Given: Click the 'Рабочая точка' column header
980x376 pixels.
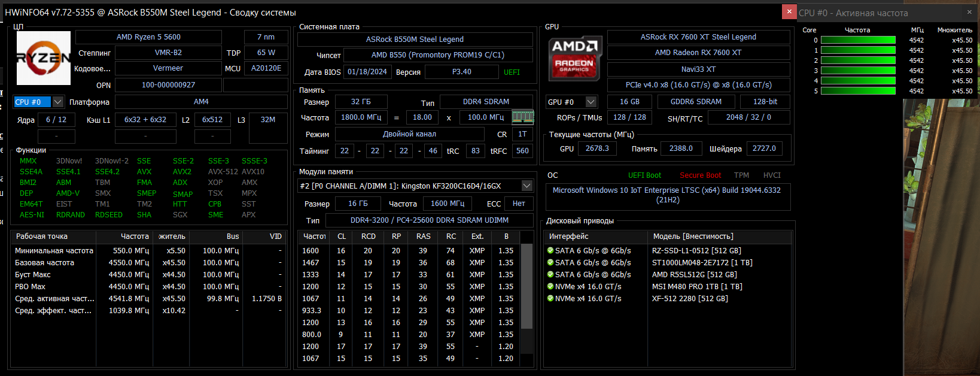Looking at the screenshot, I should [54, 236].
